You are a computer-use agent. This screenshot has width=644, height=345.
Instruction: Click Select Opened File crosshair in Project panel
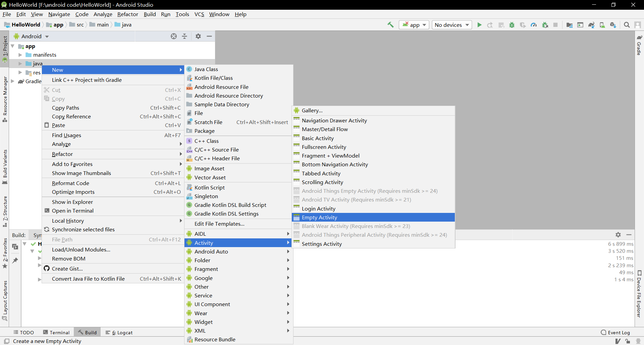pos(174,36)
